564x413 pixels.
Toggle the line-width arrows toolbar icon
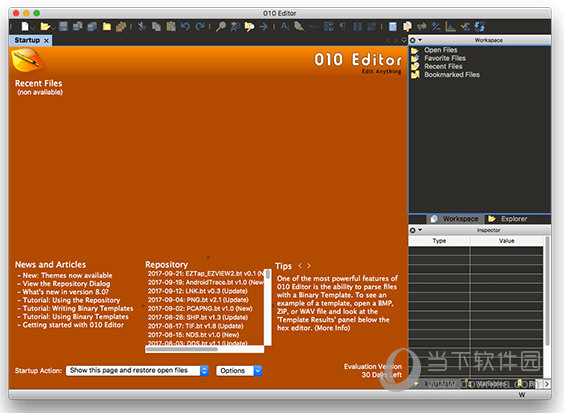(x=328, y=26)
